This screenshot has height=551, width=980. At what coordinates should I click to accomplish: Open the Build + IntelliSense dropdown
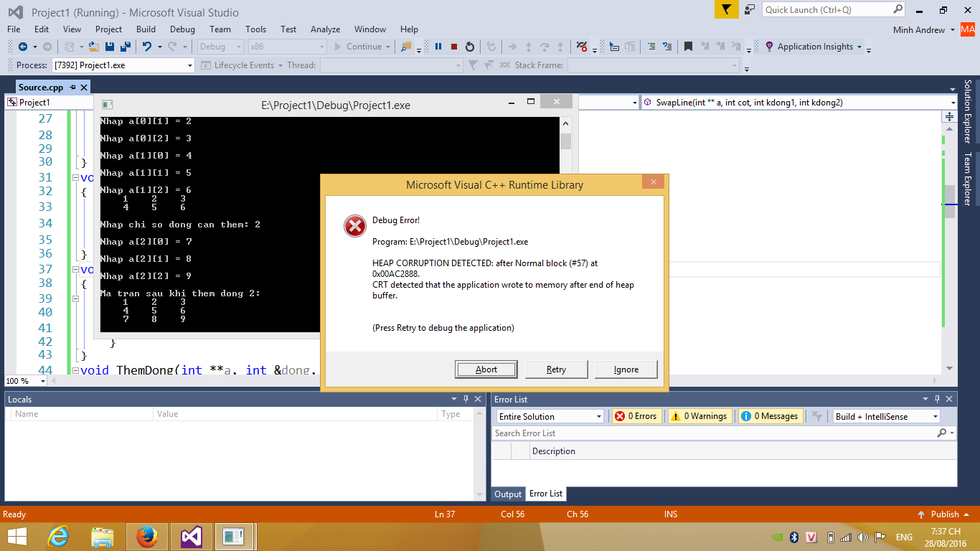pos(935,416)
